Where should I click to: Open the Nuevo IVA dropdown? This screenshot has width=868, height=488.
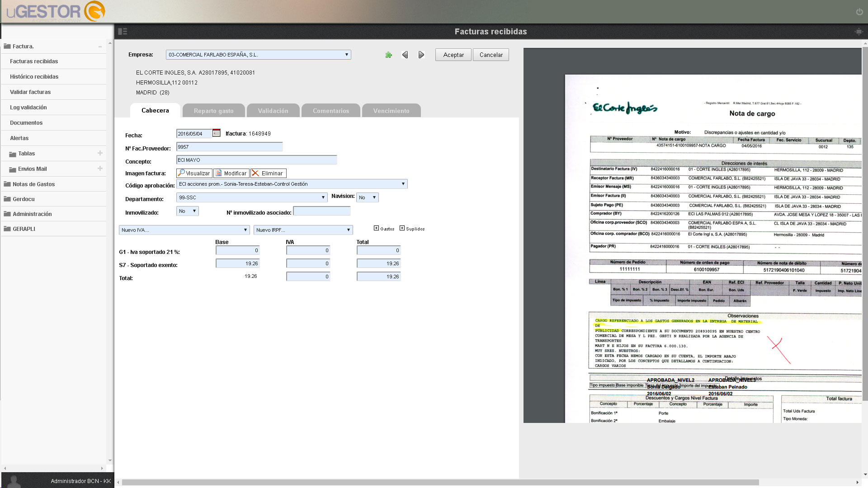click(x=184, y=230)
